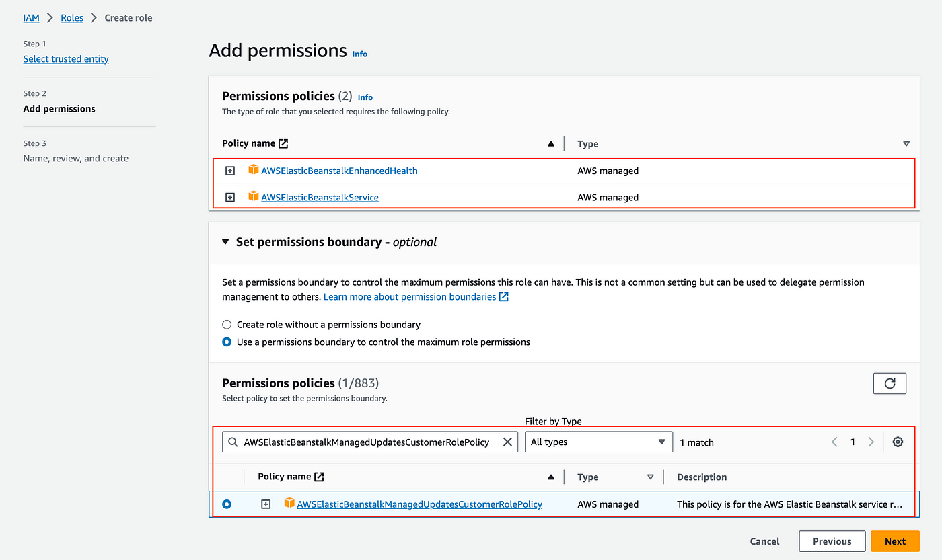Open AWSElasticBeanstalkManagedUpdatesCustomerRolePolicy link

pos(420,504)
